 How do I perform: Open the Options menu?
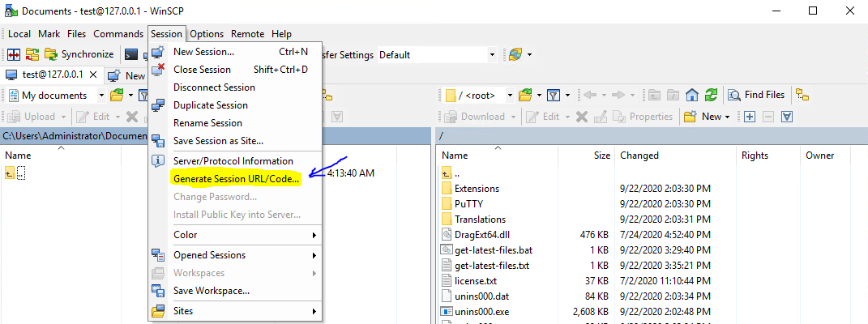tap(207, 34)
